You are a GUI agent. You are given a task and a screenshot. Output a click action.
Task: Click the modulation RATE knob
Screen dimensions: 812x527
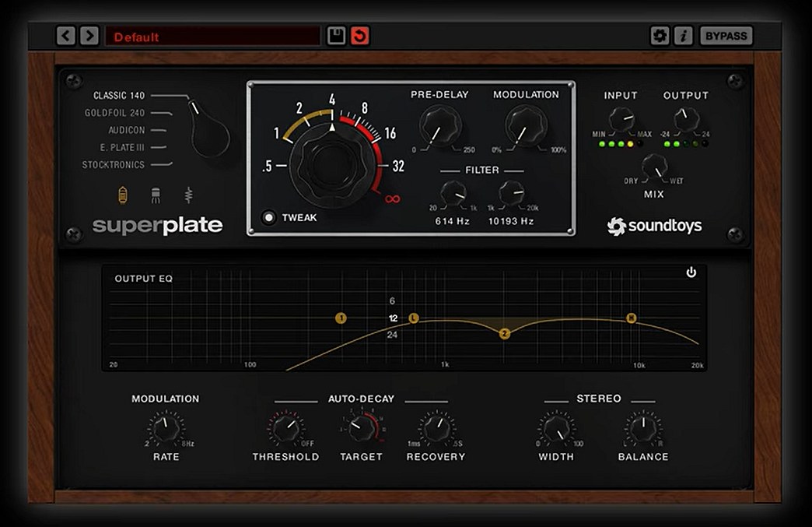166,429
